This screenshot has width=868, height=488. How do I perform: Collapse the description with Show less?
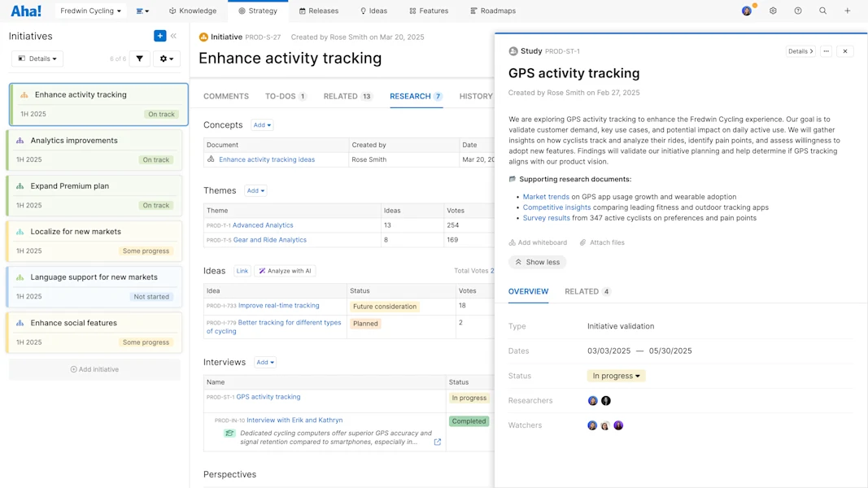(x=537, y=262)
